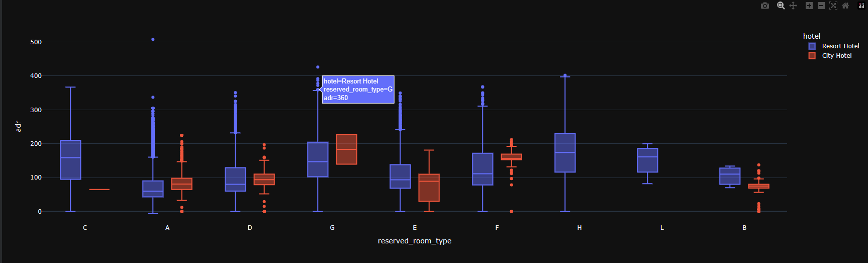The image size is (868, 263).
Task: Click the City Hotel line for room C
Action: [x=99, y=190]
